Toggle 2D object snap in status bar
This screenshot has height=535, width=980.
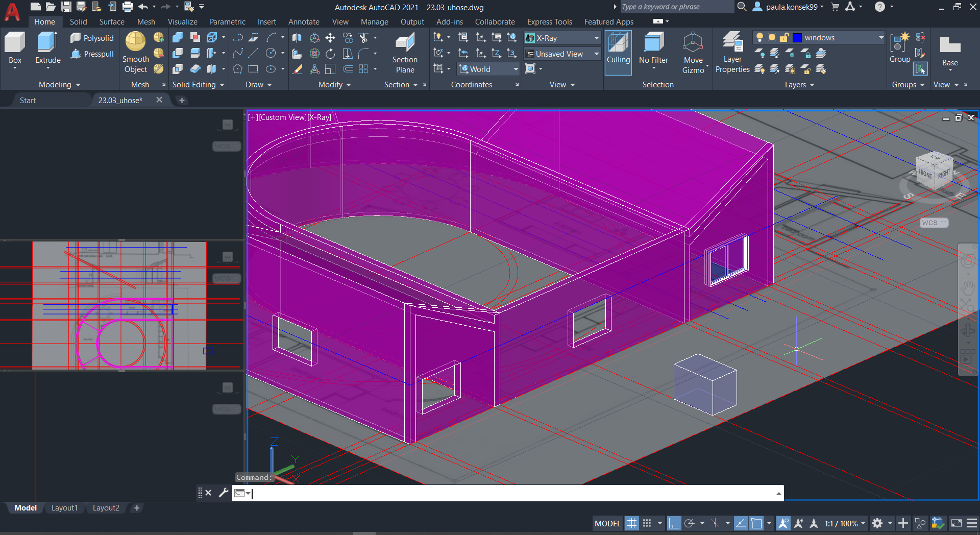click(x=756, y=523)
